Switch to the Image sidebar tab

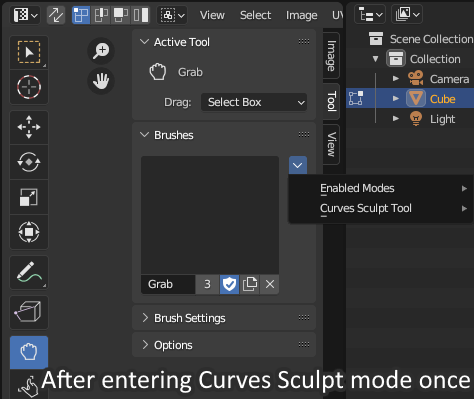click(331, 56)
